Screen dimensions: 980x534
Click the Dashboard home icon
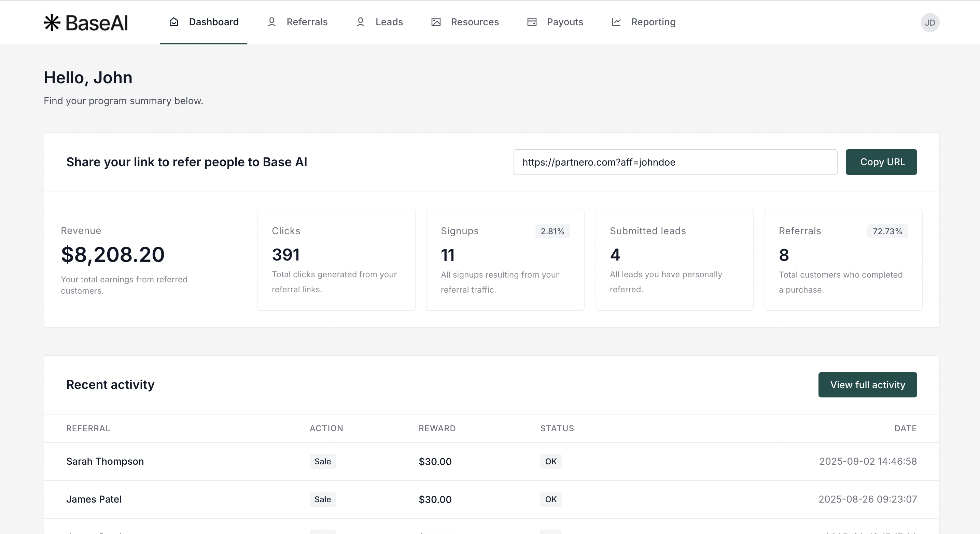tap(173, 22)
